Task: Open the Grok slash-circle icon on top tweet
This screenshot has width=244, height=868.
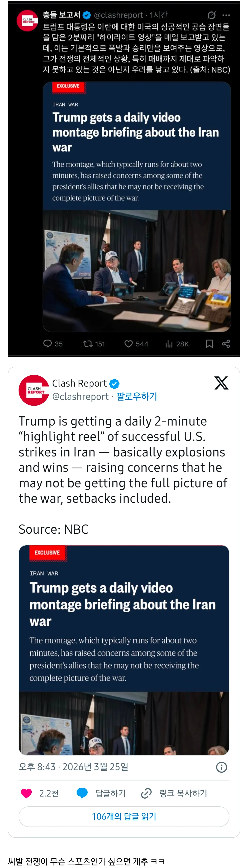Action: click(211, 15)
